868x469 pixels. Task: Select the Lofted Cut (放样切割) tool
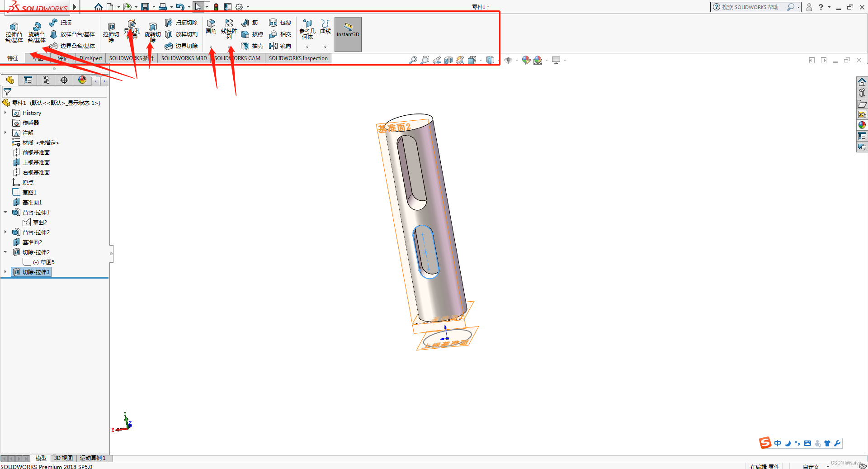181,34
